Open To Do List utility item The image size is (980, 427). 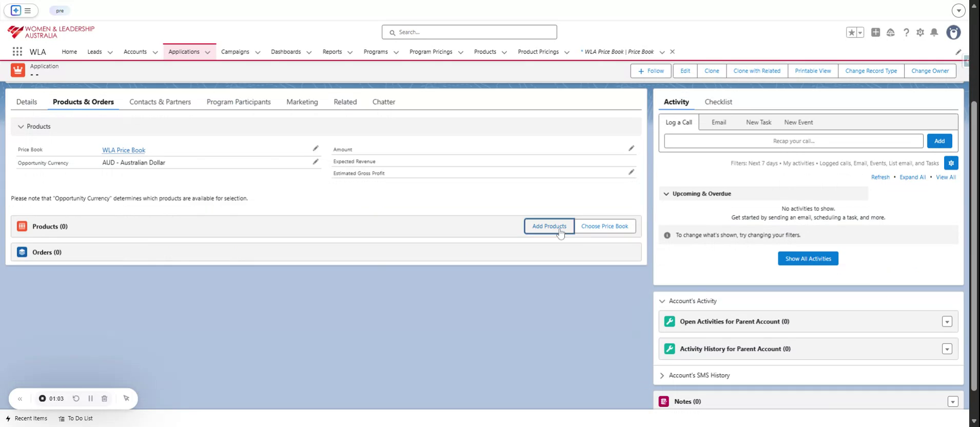(x=76, y=419)
